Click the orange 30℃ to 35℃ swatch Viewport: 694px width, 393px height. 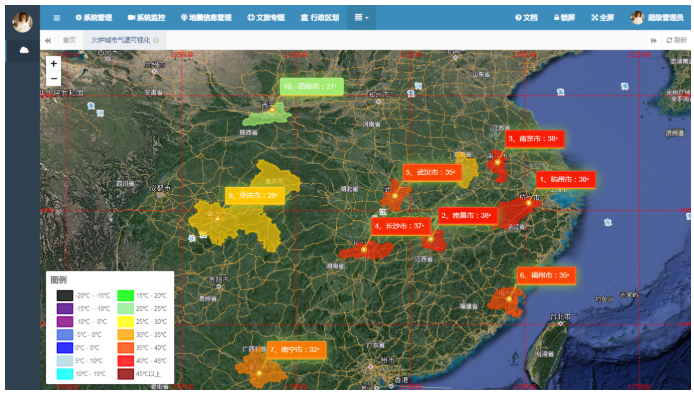[x=126, y=335]
